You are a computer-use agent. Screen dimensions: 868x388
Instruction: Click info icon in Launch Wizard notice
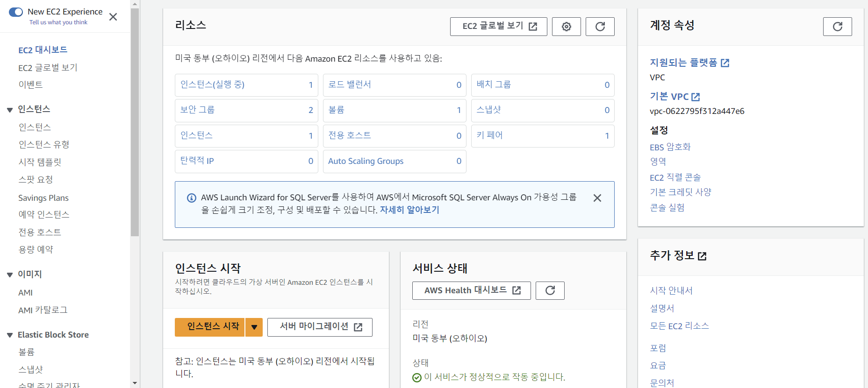click(192, 198)
